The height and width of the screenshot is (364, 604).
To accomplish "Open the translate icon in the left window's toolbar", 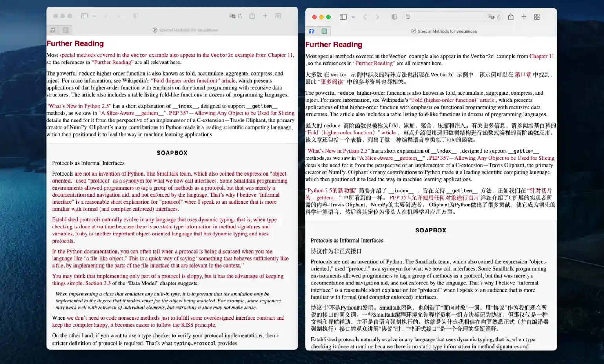I will point(232,16).
